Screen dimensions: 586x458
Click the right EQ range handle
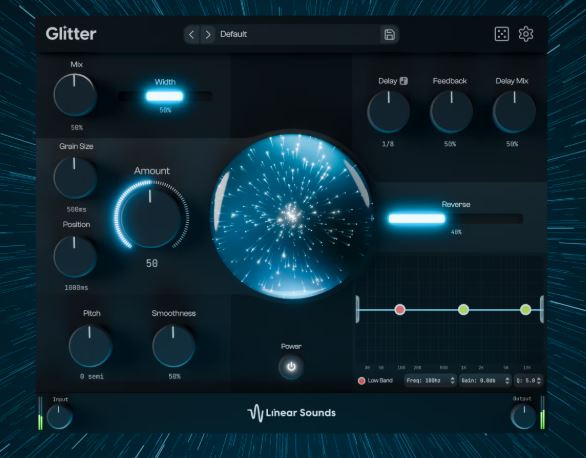click(x=542, y=309)
